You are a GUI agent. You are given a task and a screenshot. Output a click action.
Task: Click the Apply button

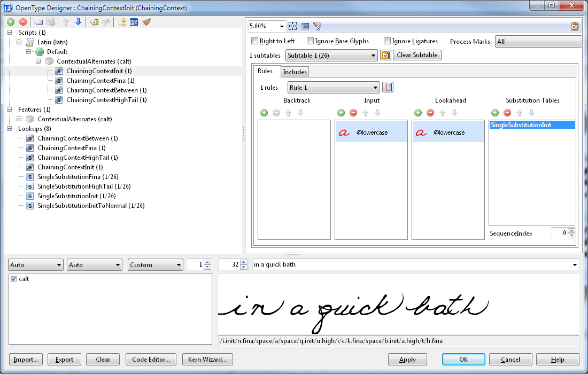tap(407, 360)
